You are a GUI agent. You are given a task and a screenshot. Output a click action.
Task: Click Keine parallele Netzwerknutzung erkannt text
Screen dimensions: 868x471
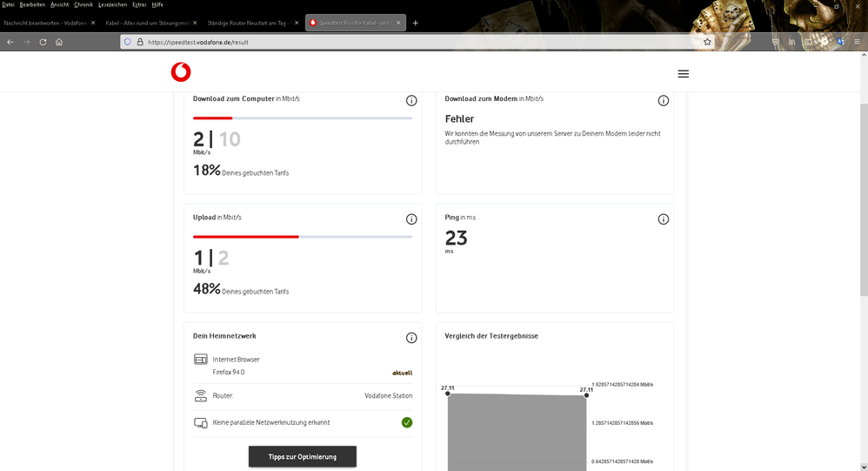pyautogui.click(x=271, y=422)
